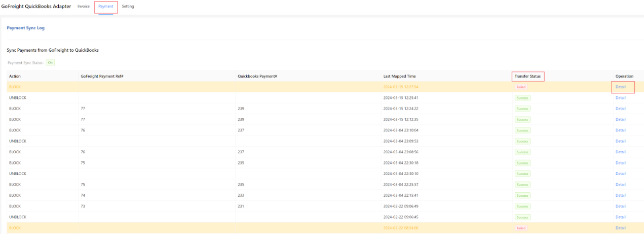Click the Quickbooks Payment# column header
The image size is (644, 234).
click(x=257, y=76)
